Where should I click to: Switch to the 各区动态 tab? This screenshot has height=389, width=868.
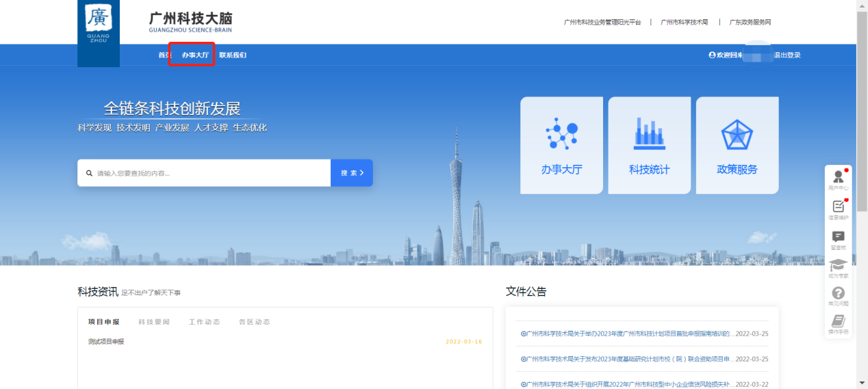point(254,322)
